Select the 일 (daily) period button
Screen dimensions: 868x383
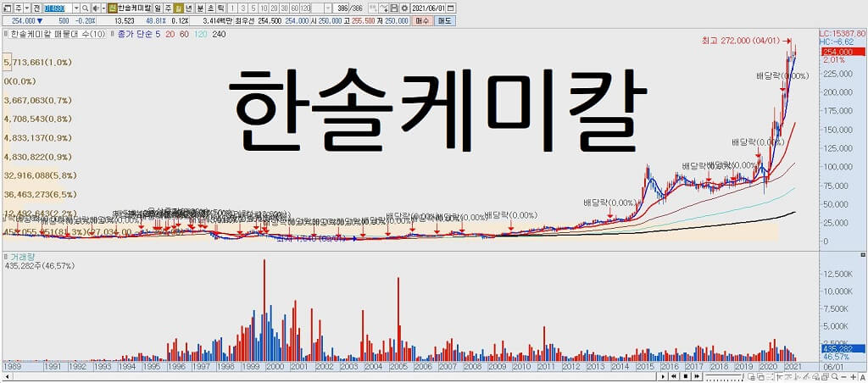pos(158,8)
